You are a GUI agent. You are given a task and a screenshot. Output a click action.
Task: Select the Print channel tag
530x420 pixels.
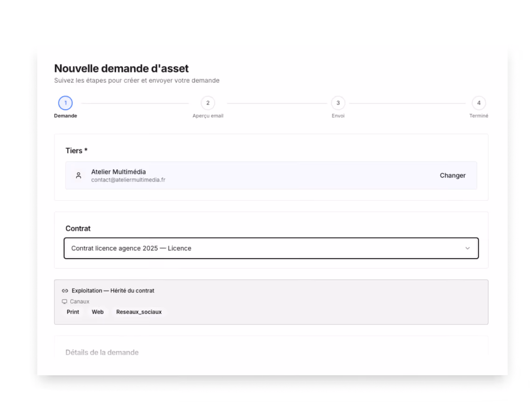(73, 312)
